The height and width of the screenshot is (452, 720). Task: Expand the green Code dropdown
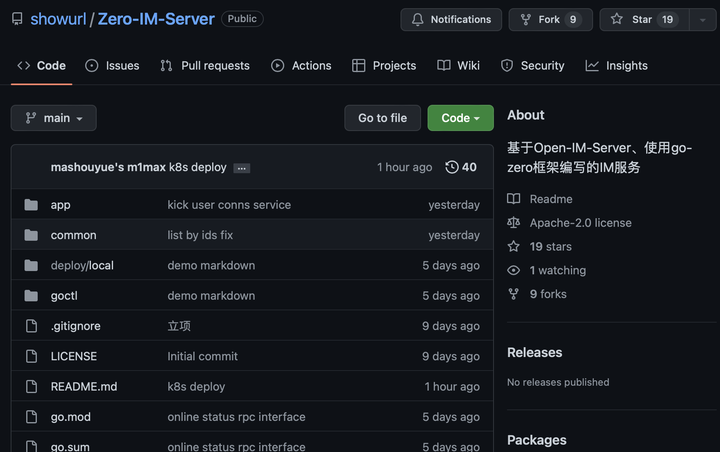(460, 118)
